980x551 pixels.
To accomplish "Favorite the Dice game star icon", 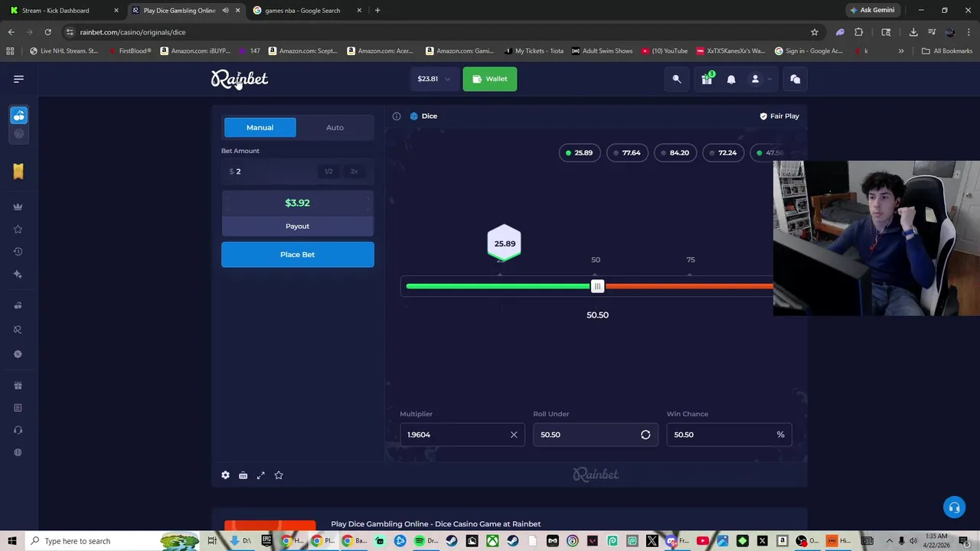I will (279, 475).
